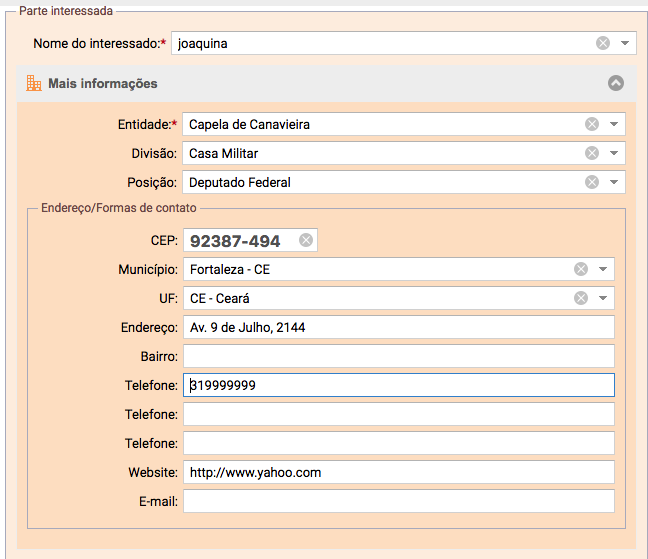Clear the Divisão field value
This screenshot has height=559, width=648.
(x=592, y=153)
